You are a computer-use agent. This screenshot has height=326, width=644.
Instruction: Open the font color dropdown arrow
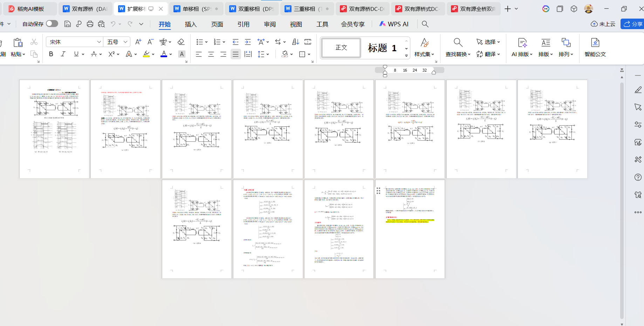point(171,54)
